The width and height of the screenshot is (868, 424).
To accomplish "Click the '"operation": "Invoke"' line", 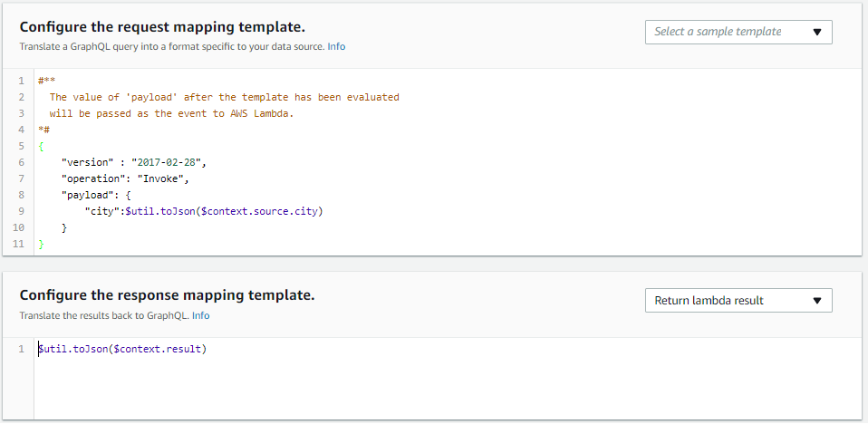I will [x=125, y=178].
